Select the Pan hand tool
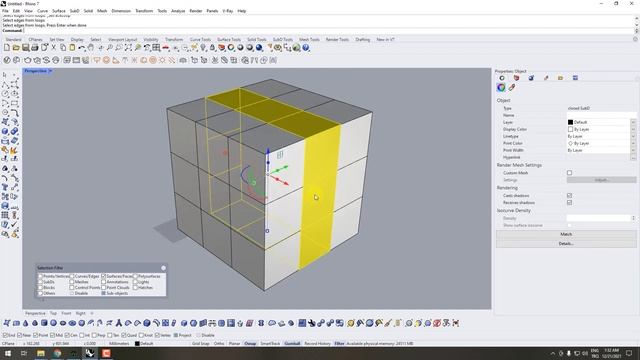Screen dimensions: 640x360 coord(90,48)
